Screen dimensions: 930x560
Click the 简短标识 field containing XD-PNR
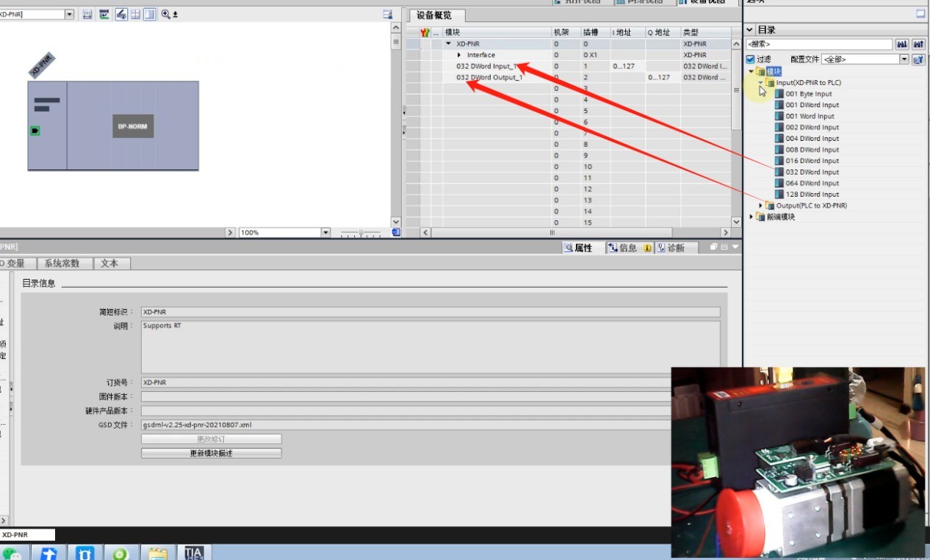(x=430, y=312)
